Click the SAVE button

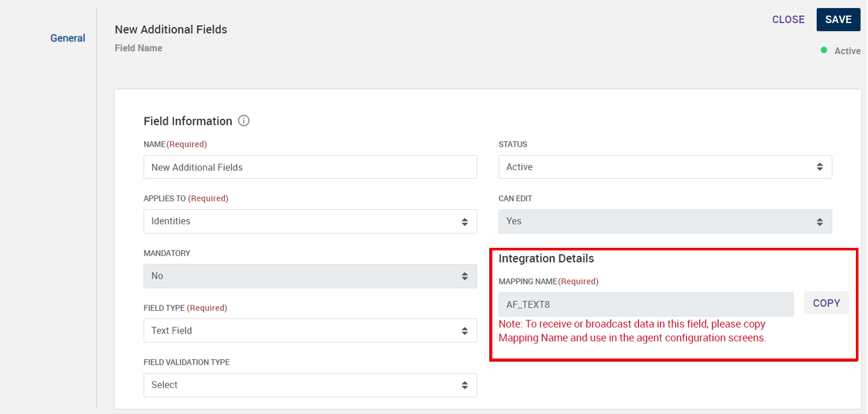838,19
